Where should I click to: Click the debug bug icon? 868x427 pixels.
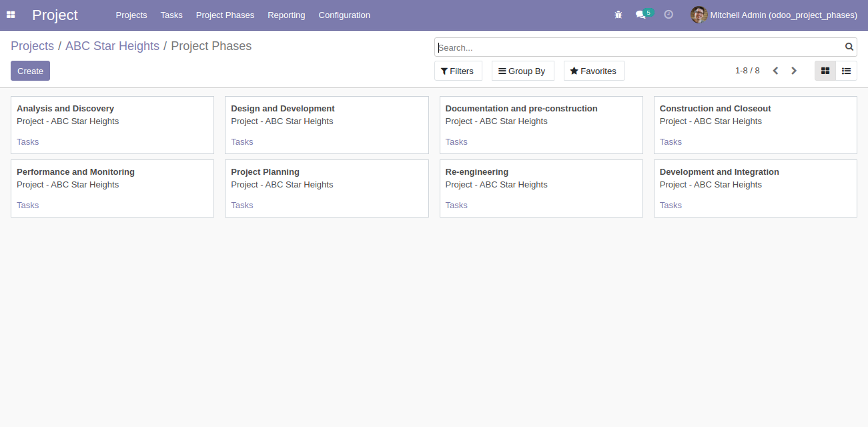[x=618, y=15]
